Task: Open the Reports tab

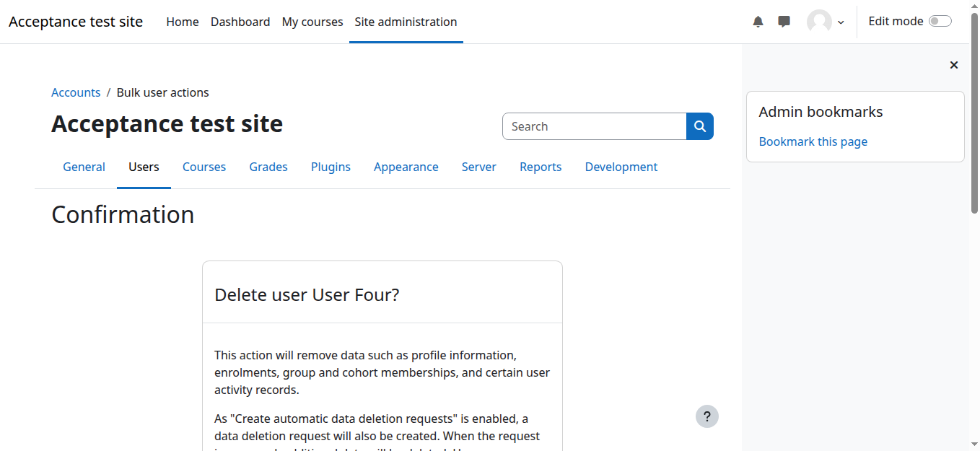Action: [540, 167]
